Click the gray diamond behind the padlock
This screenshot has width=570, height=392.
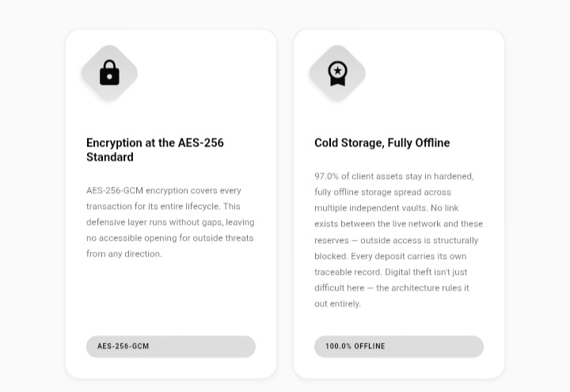[x=109, y=73]
